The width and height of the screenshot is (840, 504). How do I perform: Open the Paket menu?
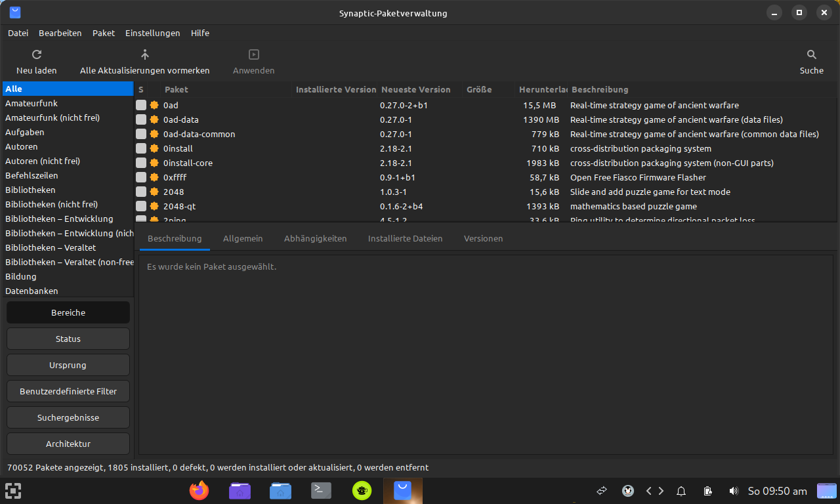[103, 33]
